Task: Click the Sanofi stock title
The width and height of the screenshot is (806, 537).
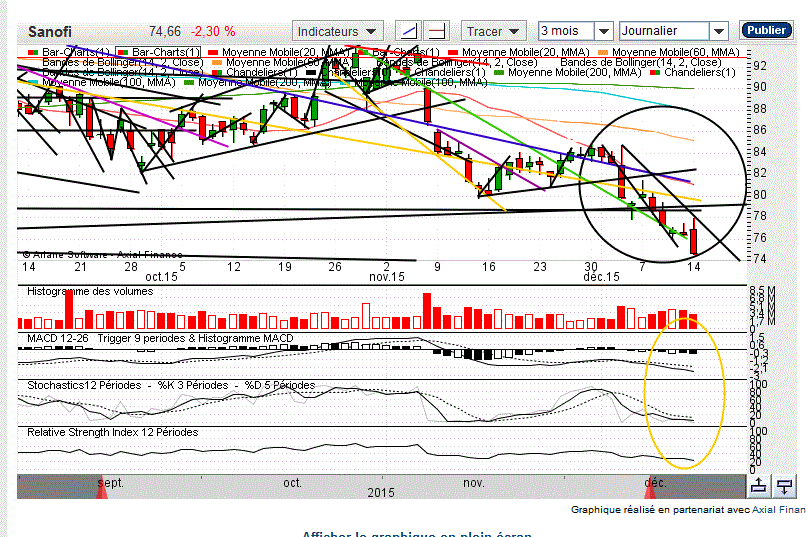Action: tap(50, 32)
